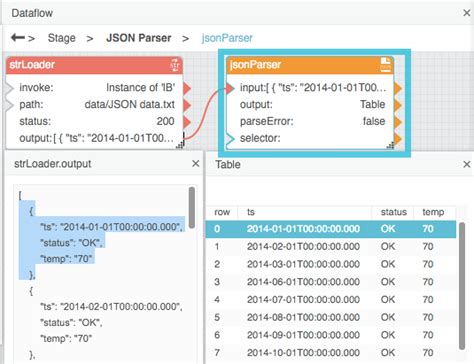The height and width of the screenshot is (364, 474).
Task: Click highlighted "temp": "70" JSON line
Action: [x=66, y=259]
